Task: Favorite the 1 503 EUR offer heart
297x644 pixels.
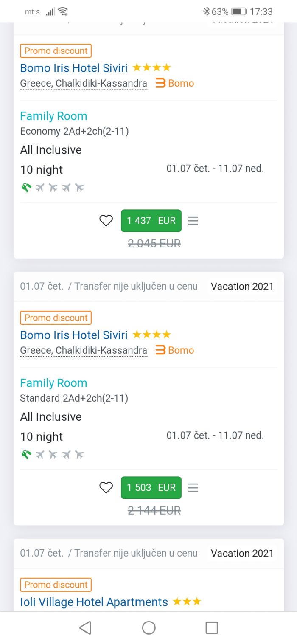Action: pos(106,488)
